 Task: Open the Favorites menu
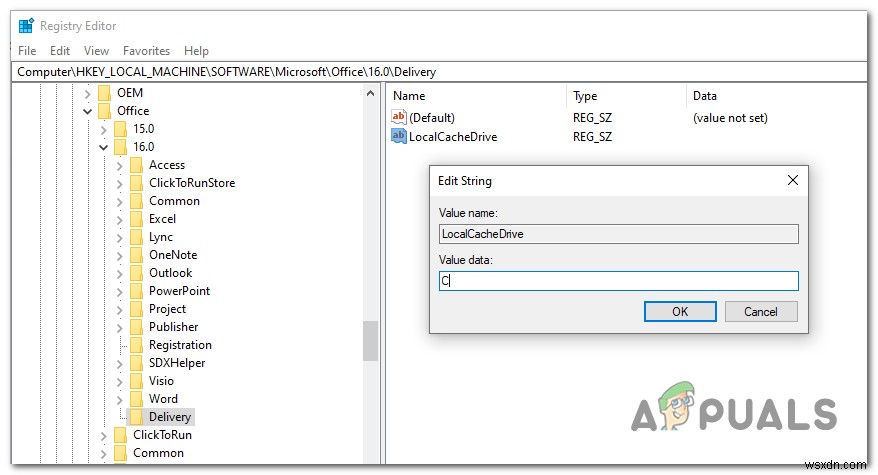146,50
